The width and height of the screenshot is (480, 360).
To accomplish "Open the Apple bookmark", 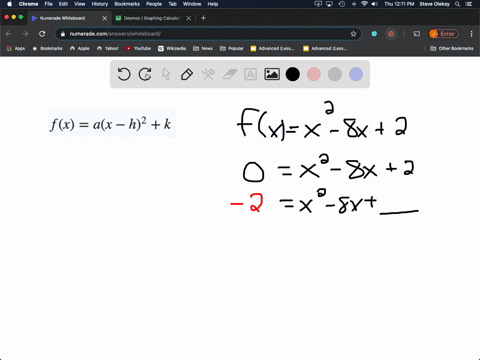I will coord(80,48).
